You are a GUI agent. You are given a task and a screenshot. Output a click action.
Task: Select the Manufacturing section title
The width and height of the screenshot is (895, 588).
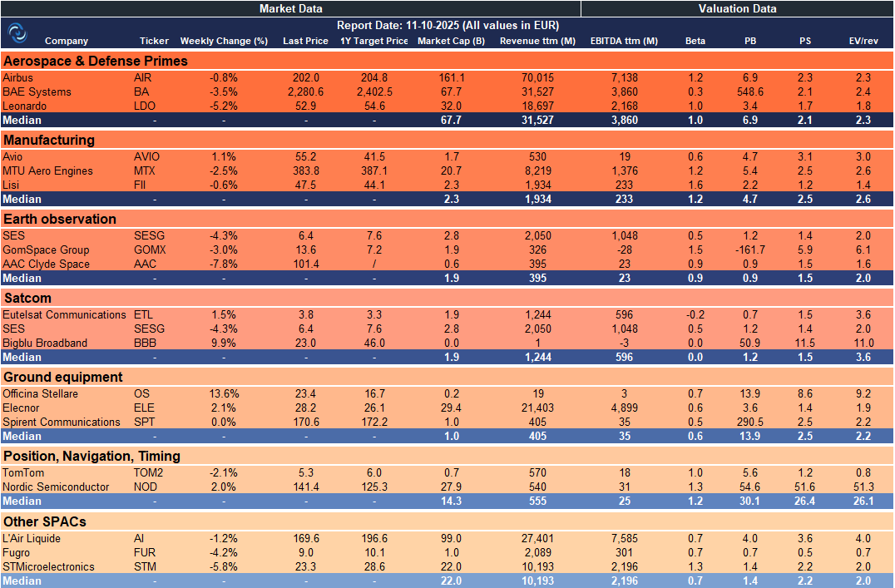point(49,140)
